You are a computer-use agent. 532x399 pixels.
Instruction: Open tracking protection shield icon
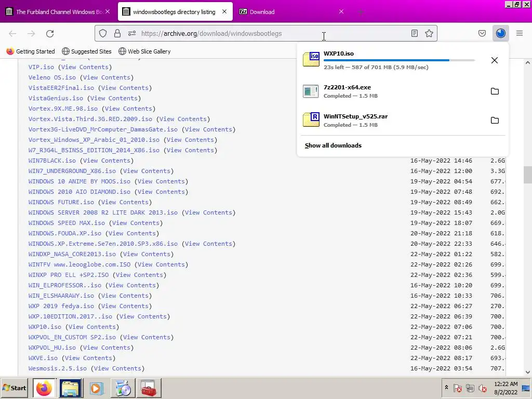[103, 33]
